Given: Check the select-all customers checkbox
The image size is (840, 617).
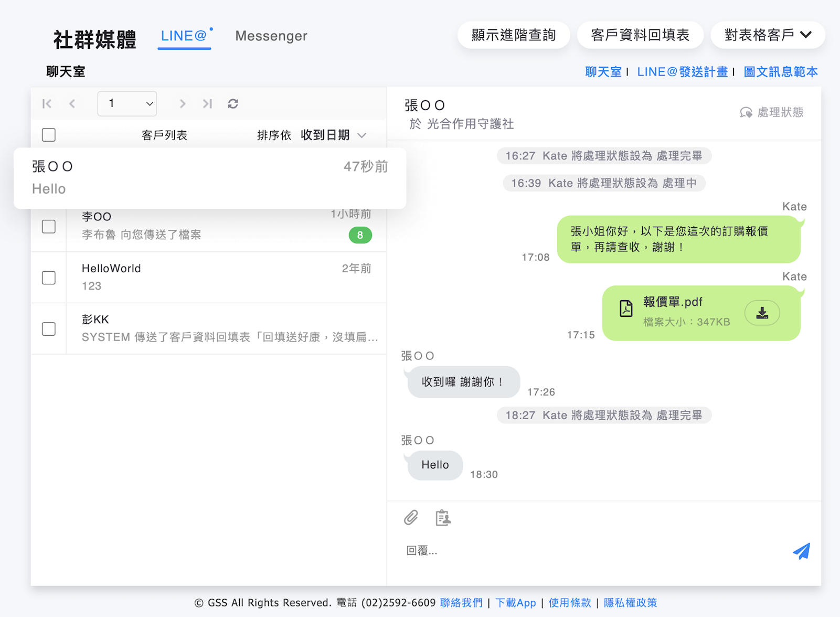Looking at the screenshot, I should (49, 135).
